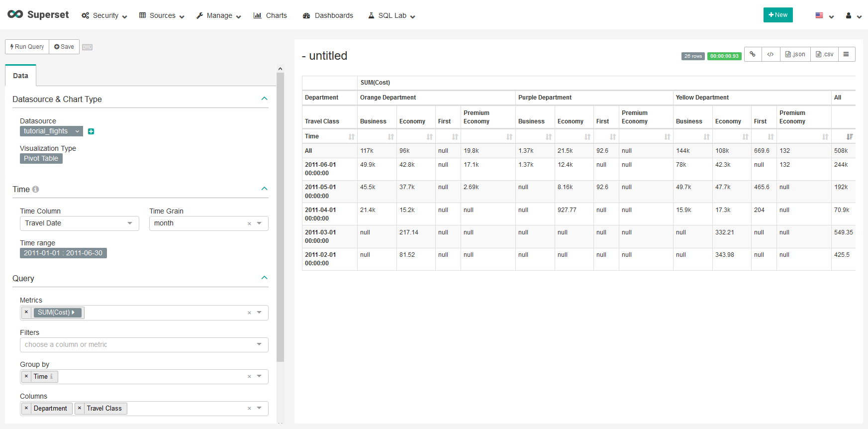Remove SUM(Cost) metric
The width and height of the screenshot is (868, 429).
point(26,313)
